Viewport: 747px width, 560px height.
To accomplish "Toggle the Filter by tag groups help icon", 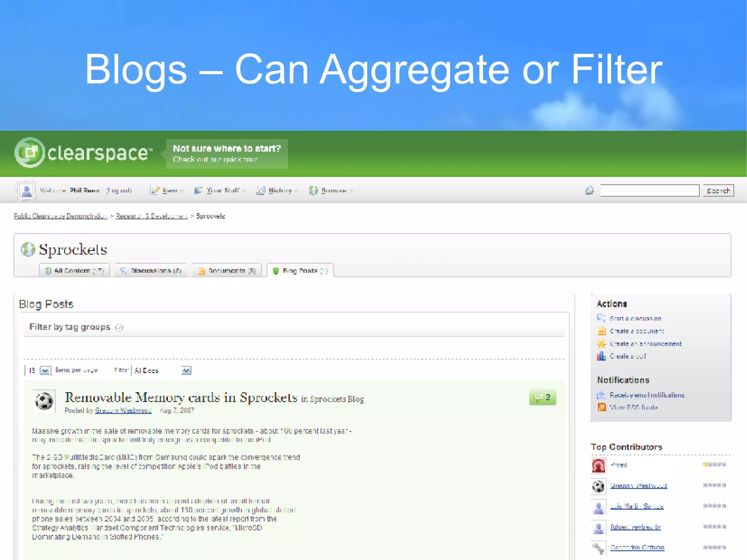I will click(119, 327).
